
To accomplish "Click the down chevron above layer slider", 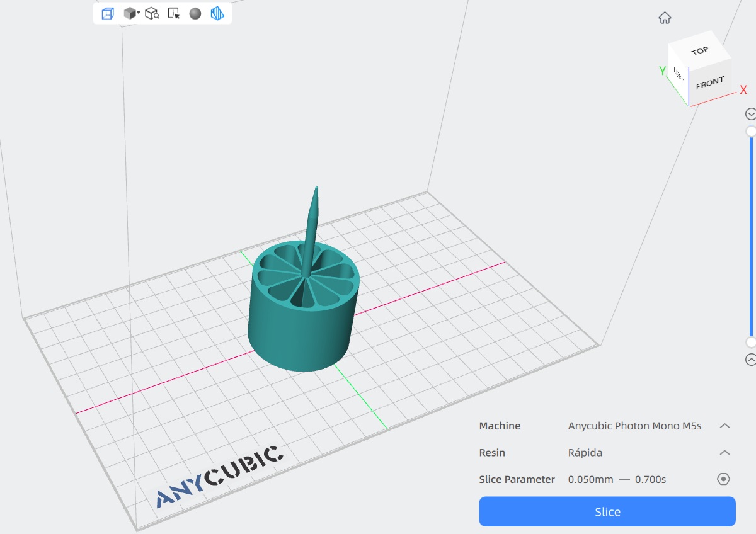I will tap(750, 114).
